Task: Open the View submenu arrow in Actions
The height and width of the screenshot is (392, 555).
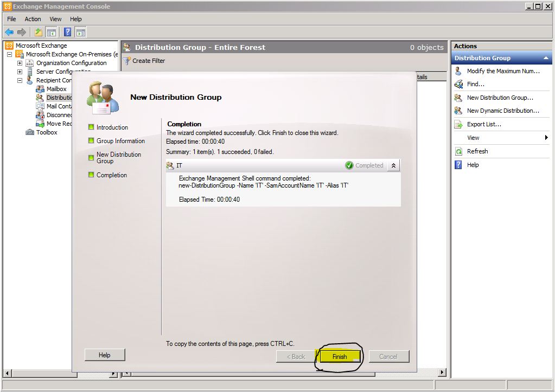Action: coord(546,138)
